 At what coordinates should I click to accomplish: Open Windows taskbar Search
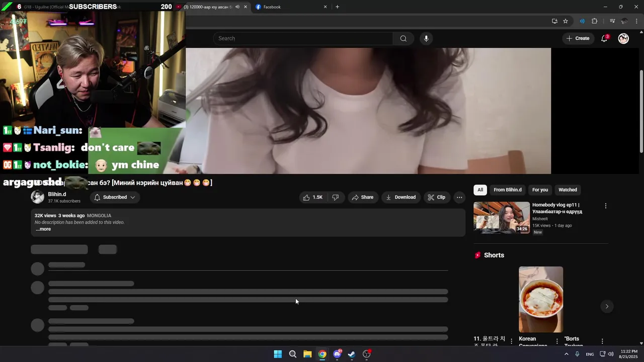point(292,354)
